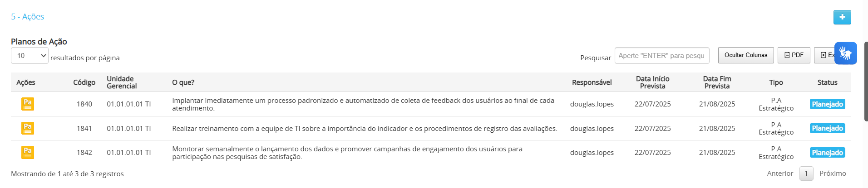Image resolution: width=868 pixels, height=188 pixels.
Task: Add new action with blue plus button
Action: click(x=842, y=17)
